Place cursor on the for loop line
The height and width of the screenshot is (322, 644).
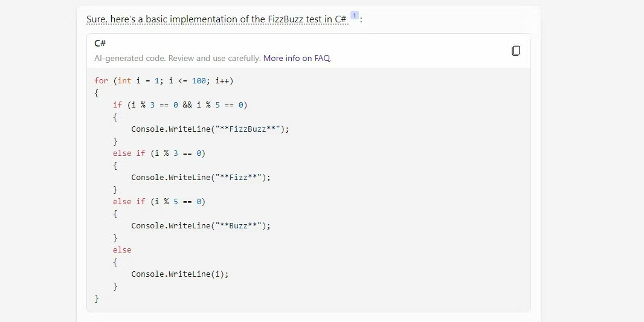pyautogui.click(x=164, y=81)
